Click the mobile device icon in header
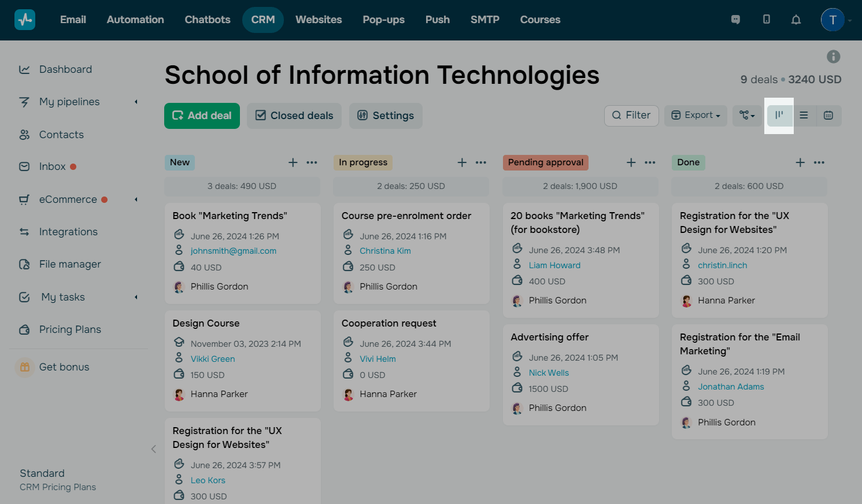 pos(766,20)
